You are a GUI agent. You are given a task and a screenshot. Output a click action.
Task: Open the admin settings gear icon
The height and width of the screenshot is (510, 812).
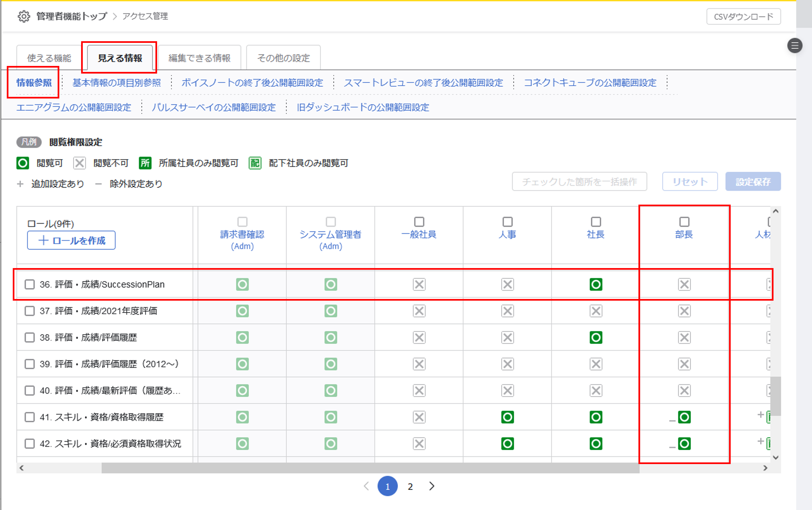click(24, 16)
